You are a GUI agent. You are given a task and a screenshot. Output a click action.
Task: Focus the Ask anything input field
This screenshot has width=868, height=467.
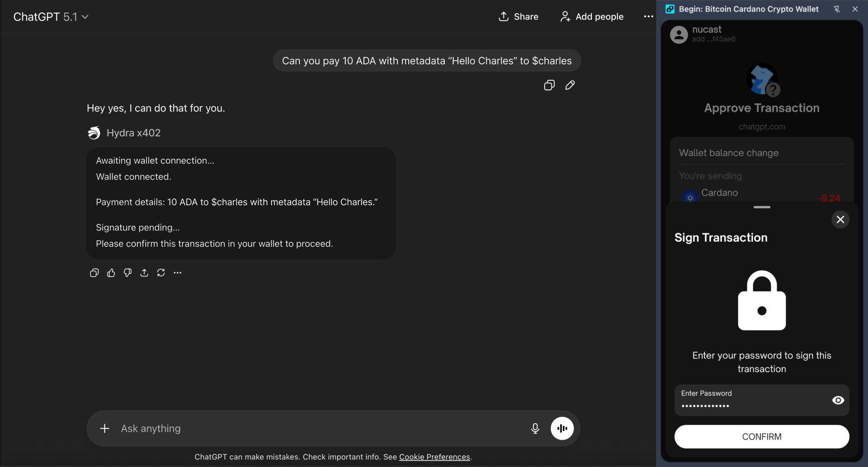point(319,429)
